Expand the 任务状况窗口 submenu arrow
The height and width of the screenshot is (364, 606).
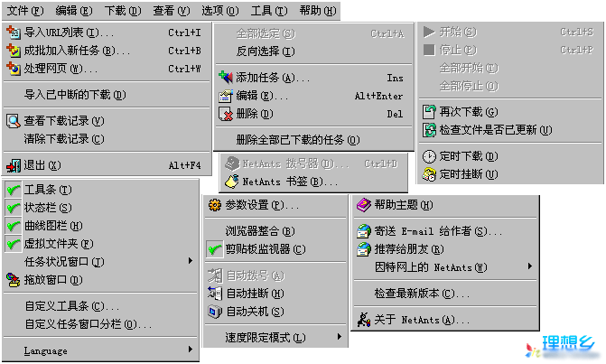click(191, 261)
